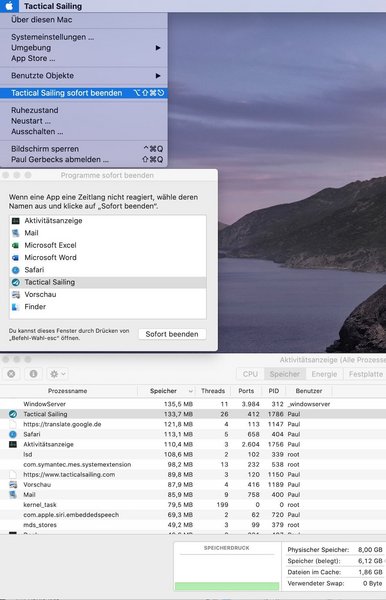Select https://www.tacticalsailing.com process row

193,474
